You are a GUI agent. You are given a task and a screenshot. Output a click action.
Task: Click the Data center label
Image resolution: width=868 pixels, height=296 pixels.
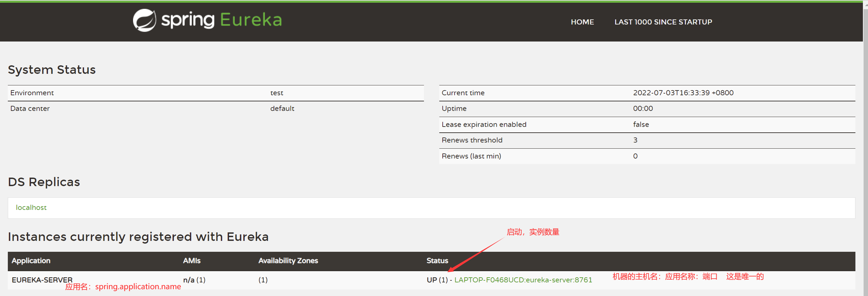pos(30,109)
